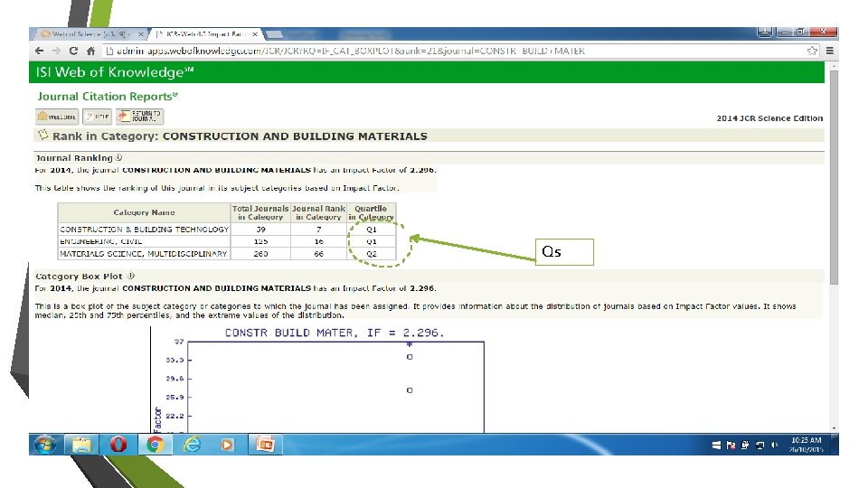This screenshot has width=868, height=488.
Task: Click the Return to Journal button
Action: coord(139,117)
